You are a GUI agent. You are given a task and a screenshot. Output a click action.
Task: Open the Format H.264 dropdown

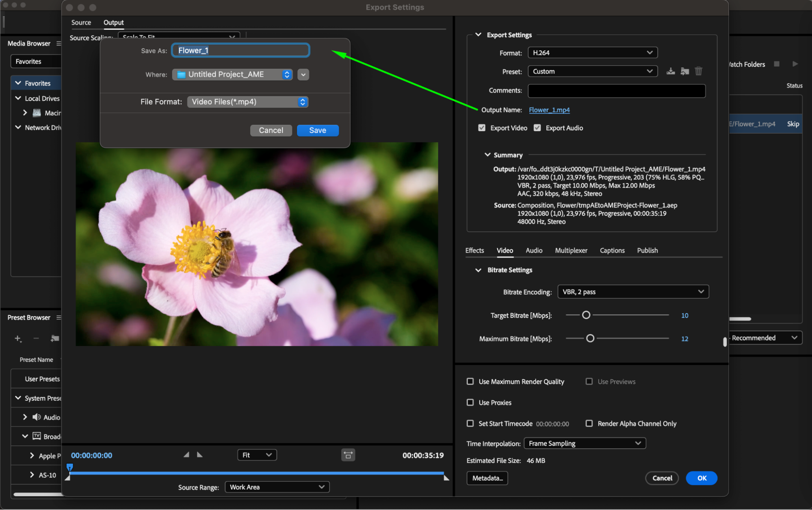tap(592, 53)
